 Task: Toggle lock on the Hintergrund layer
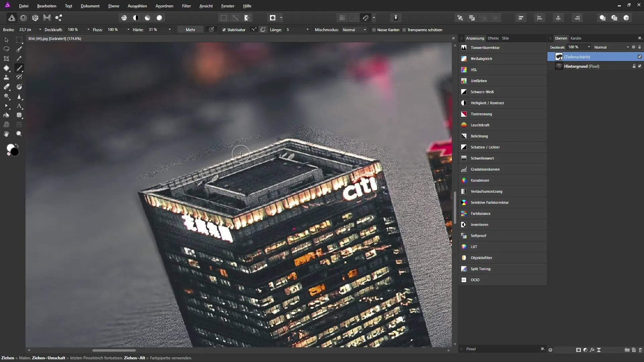634,66
